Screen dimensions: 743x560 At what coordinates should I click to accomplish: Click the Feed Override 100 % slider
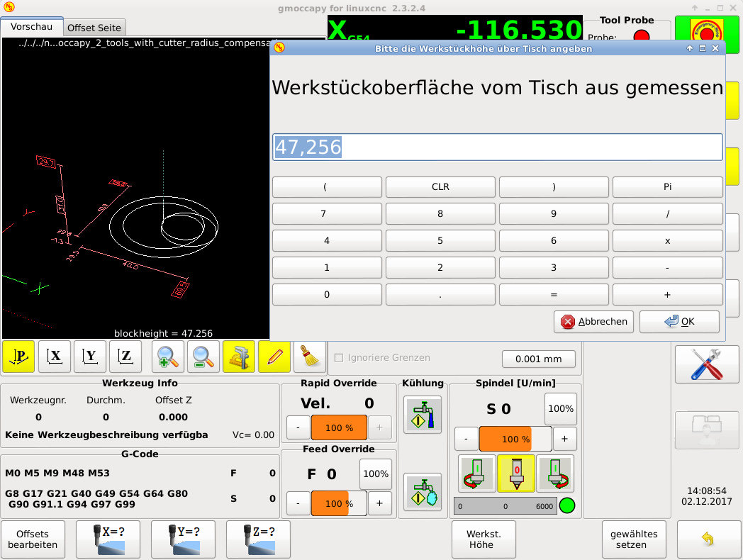pyautogui.click(x=340, y=503)
